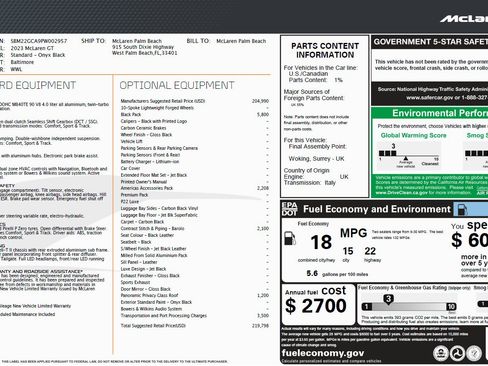Click the Premium Pack option row

195,195
